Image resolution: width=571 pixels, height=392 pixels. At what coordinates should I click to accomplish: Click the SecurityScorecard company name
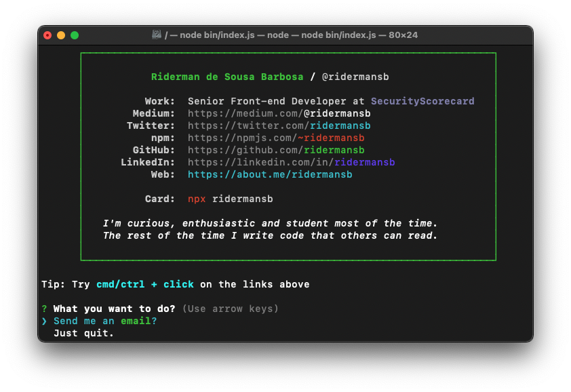[422, 101]
